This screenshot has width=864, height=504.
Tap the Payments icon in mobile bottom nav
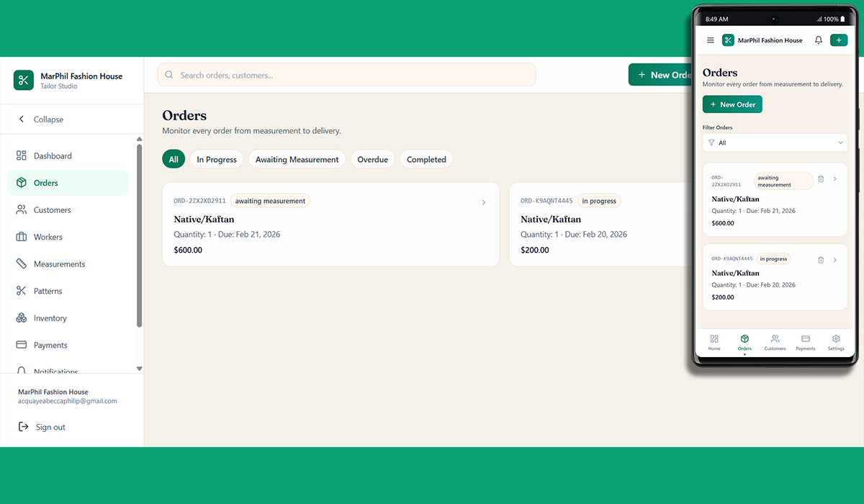tap(805, 341)
